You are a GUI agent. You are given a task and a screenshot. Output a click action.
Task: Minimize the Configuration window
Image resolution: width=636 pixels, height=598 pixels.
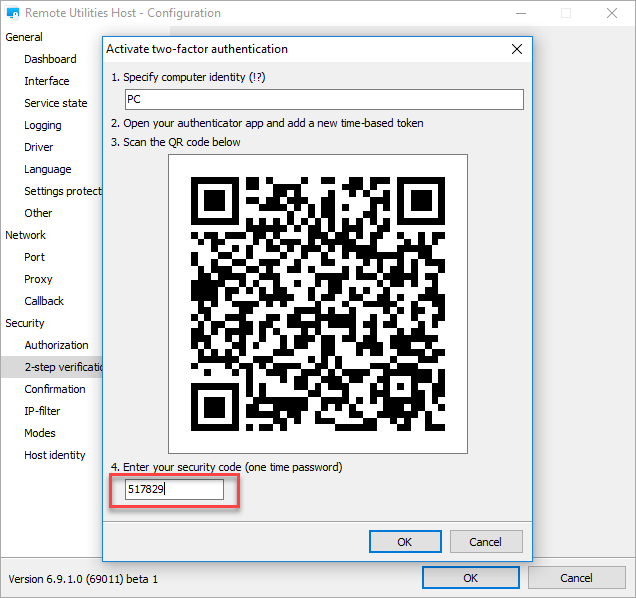pos(521,13)
